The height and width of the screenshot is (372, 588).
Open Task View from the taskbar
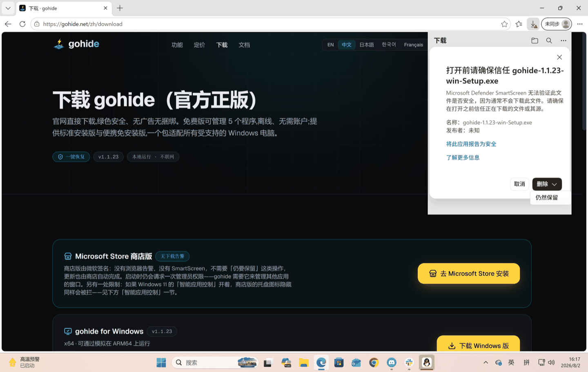(x=268, y=363)
